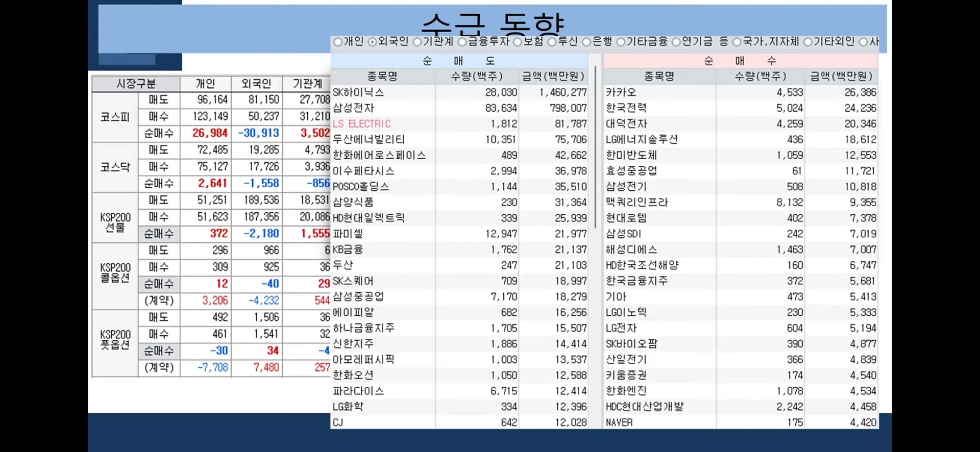Sort by 금액(백만원) header in 순매수 table
The image size is (980, 452).
(x=841, y=77)
